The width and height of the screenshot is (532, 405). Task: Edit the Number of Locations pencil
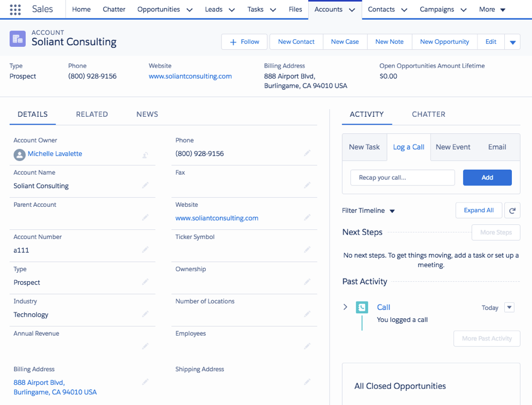click(307, 314)
